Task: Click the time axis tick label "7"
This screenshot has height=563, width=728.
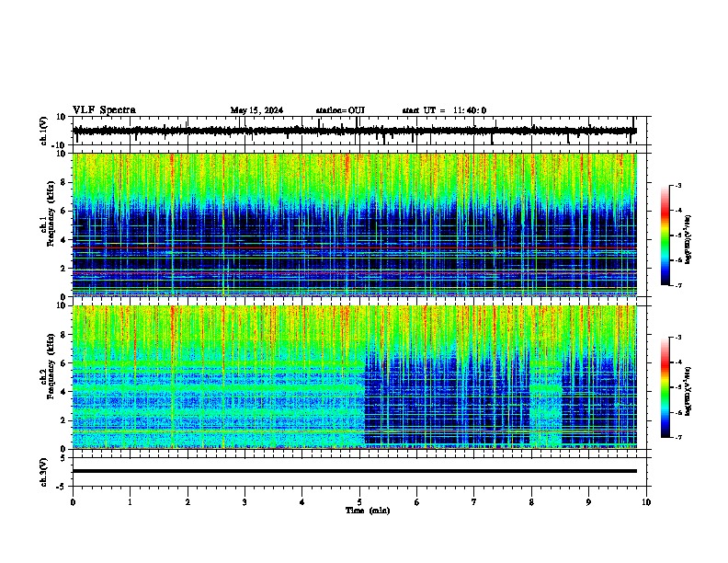Action: point(474,502)
